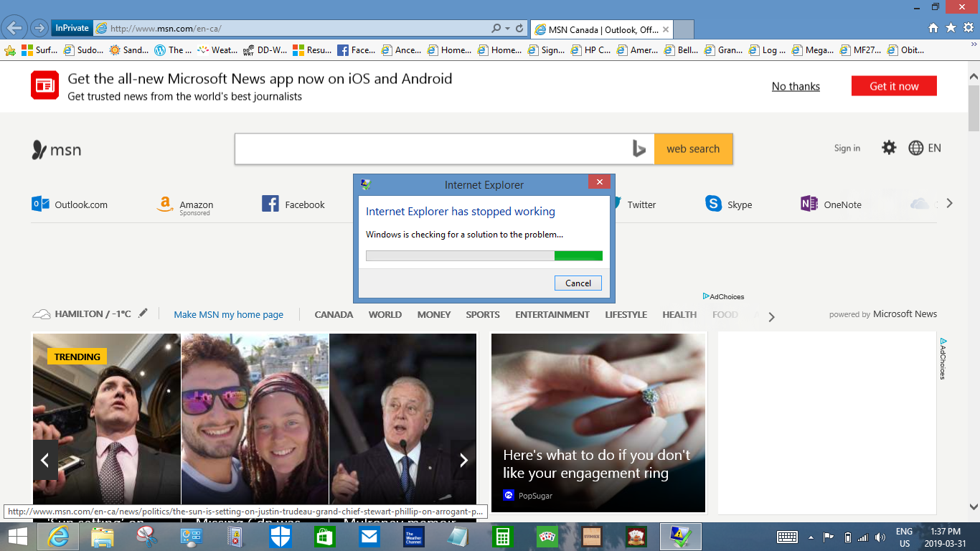
Task: Click the ENG US language indicator
Action: (904, 537)
